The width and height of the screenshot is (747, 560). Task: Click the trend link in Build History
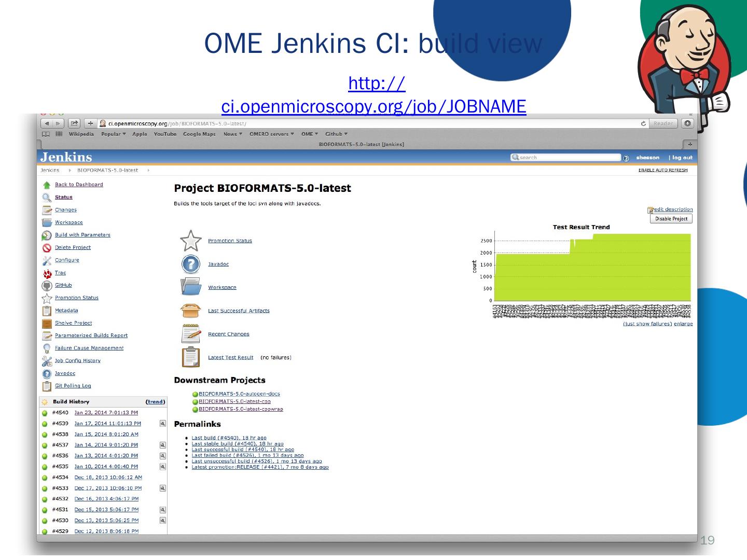tap(155, 402)
